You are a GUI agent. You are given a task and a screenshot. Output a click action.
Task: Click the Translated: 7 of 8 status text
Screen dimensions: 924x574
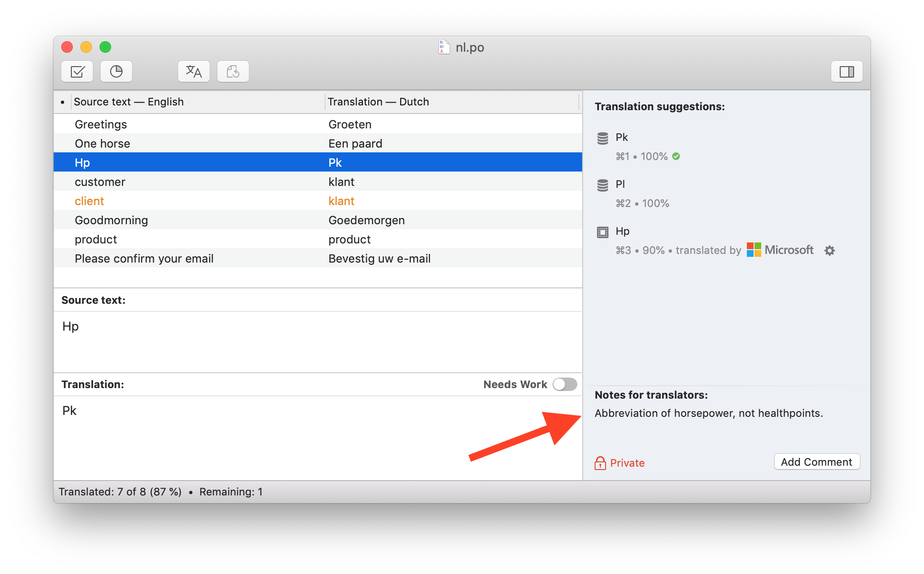tap(120, 492)
